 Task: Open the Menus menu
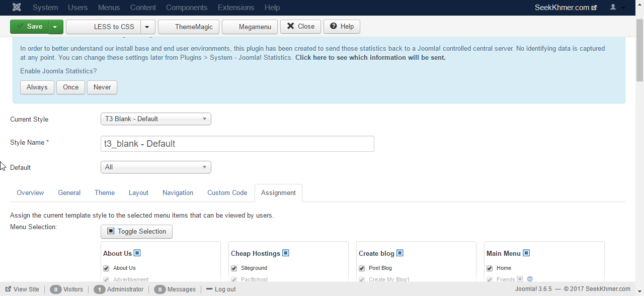coord(109,8)
